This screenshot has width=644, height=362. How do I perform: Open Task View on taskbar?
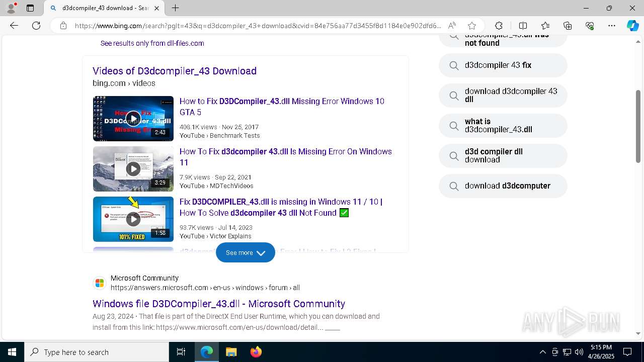[181, 352]
